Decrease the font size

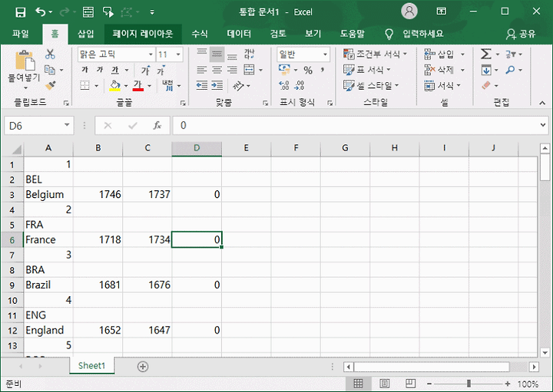pos(161,70)
